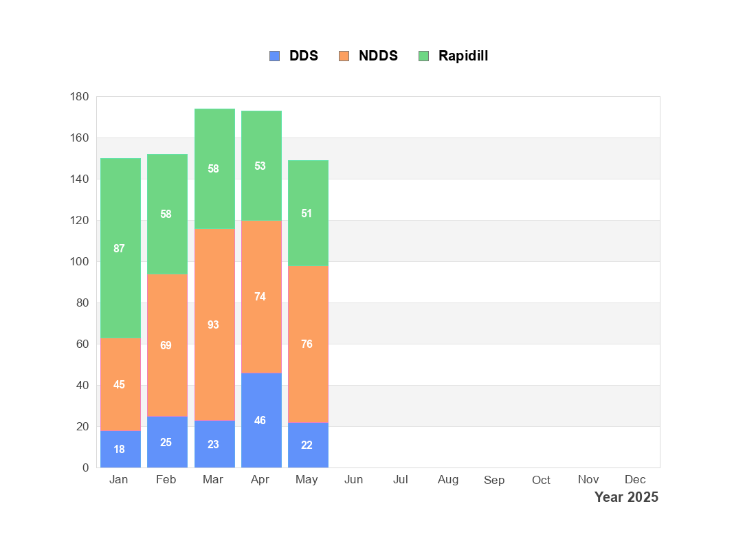Click the blue DDS legend swatch
The image size is (756, 550).
[x=274, y=56]
